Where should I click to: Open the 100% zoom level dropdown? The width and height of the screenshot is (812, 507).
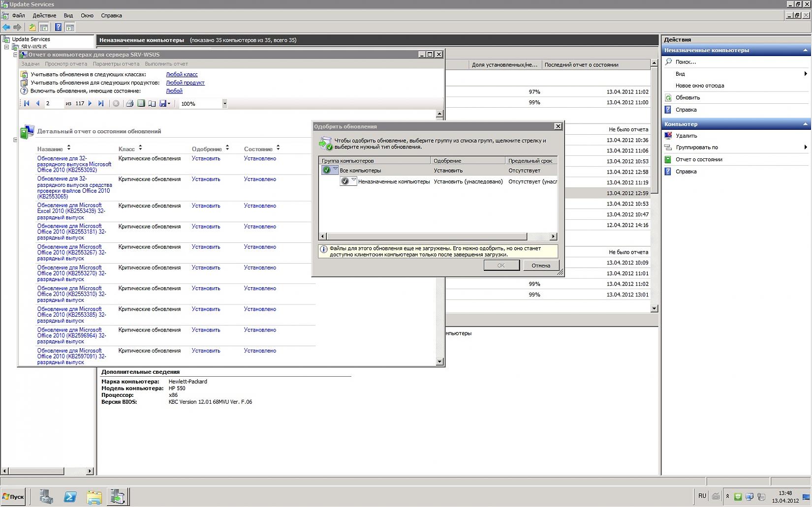(224, 104)
